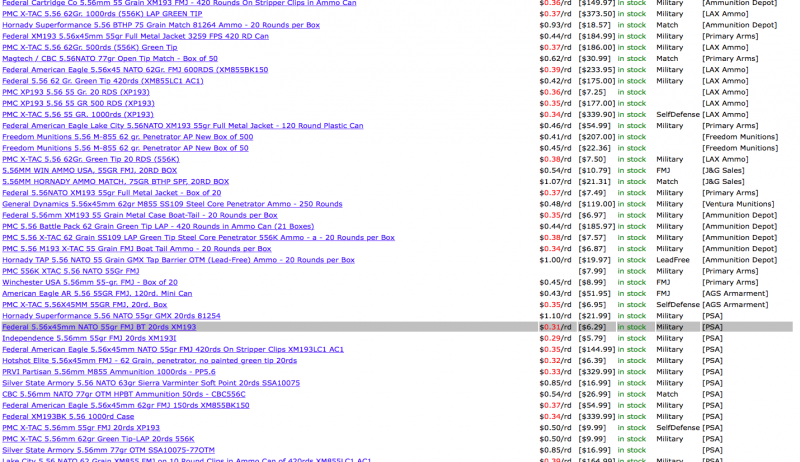Screen dimensions: 800x462
Task: Open highlighted Federal 55gr FMJ BT 20rds XM193
Action: pyautogui.click(x=99, y=327)
